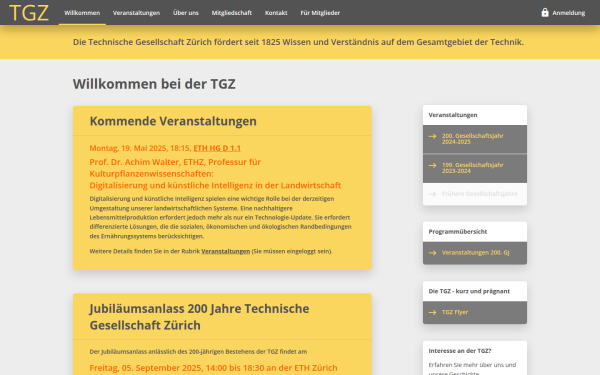Click arrow icon beside Veranstaltungen 200. GJ
Viewport: 600px width, 375px height.
tap(432, 253)
